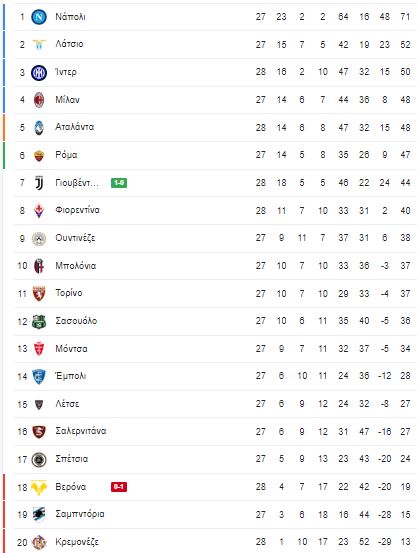Click the Atalanta club logo
Image resolution: width=417 pixels, height=553 pixels.
point(39,128)
